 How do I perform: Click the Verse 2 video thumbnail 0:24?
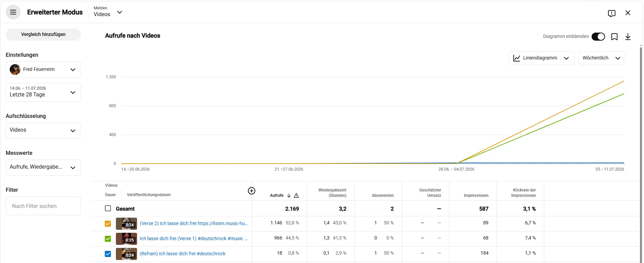pos(126,224)
